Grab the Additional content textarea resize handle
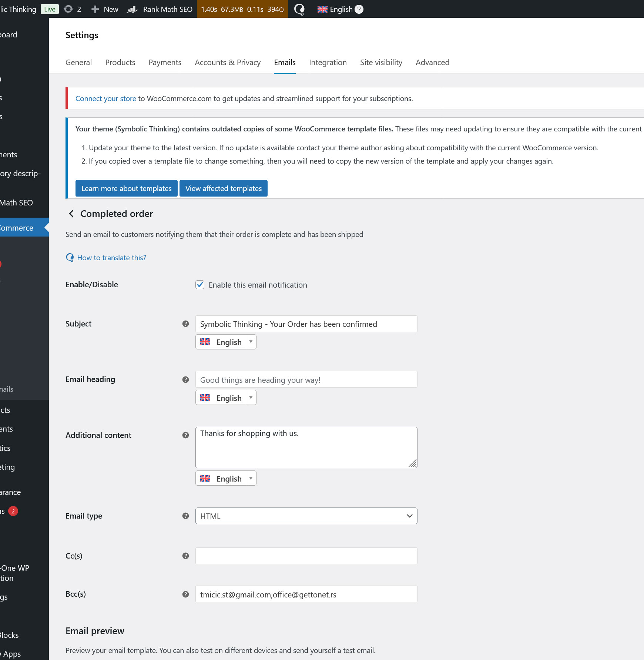This screenshot has height=660, width=644. (x=413, y=463)
